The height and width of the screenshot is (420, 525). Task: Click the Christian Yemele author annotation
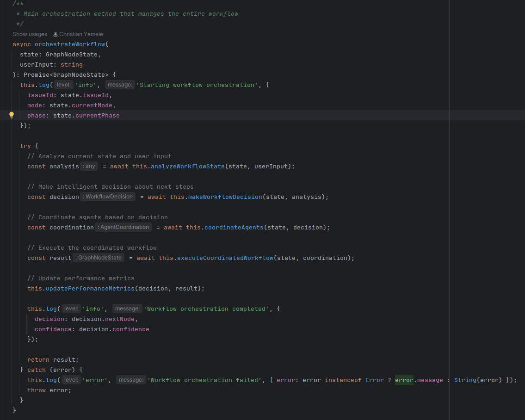click(81, 34)
